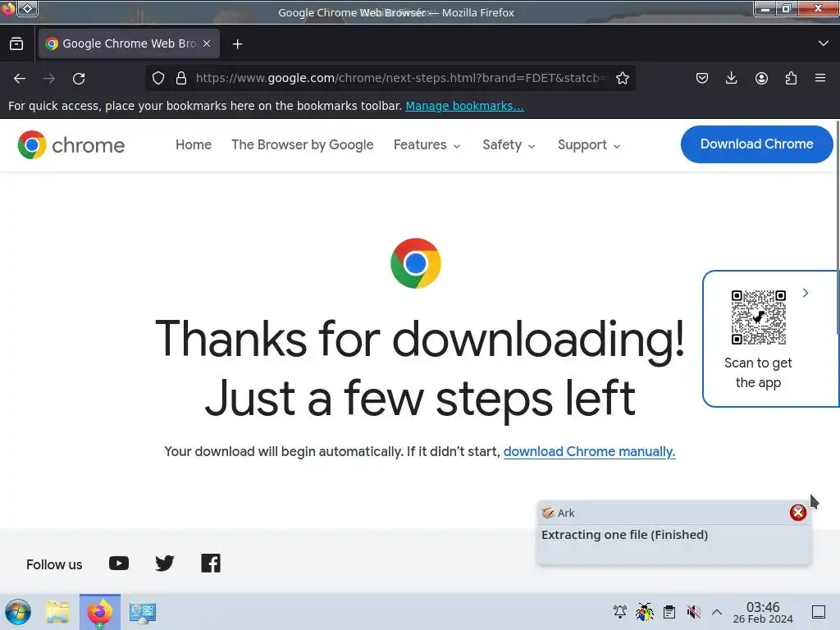
Task: Close the Google Chrome Web Browser tab
Action: point(207,44)
